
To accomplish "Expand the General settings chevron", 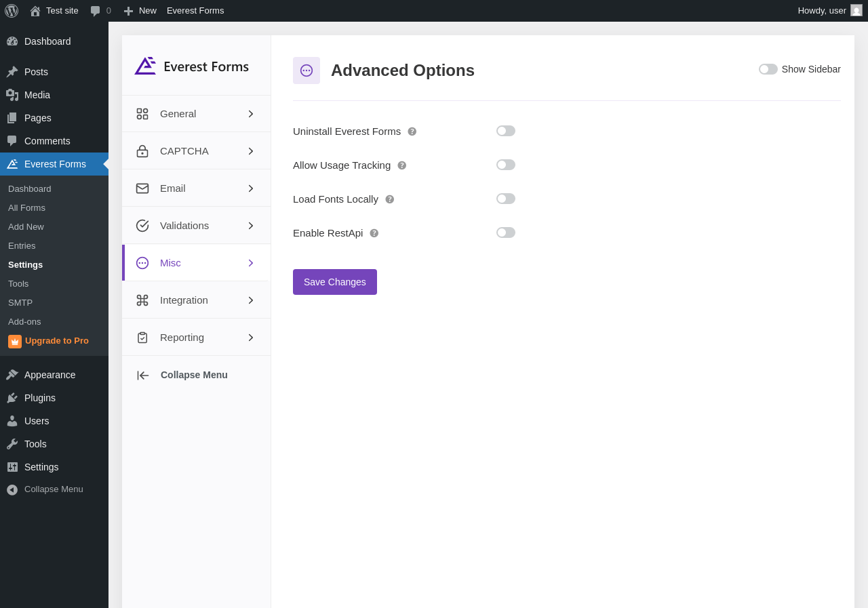I will (250, 114).
